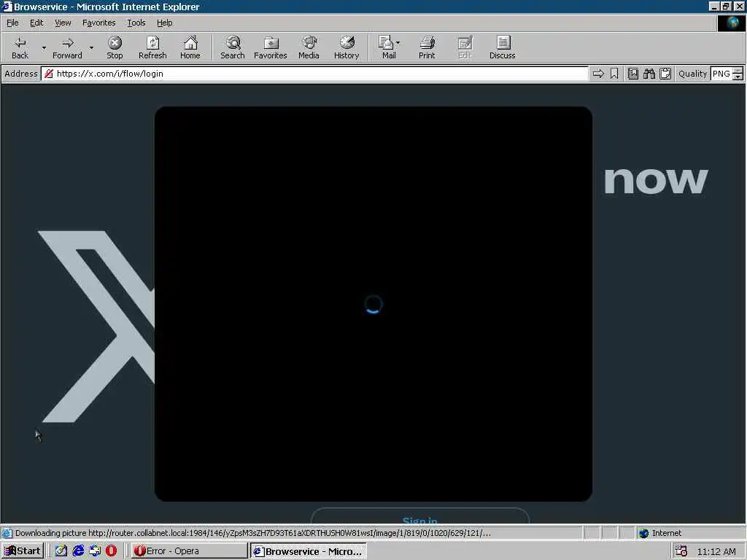Open the Windows Start menu
The height and width of the screenshot is (560, 747).
coord(23,551)
